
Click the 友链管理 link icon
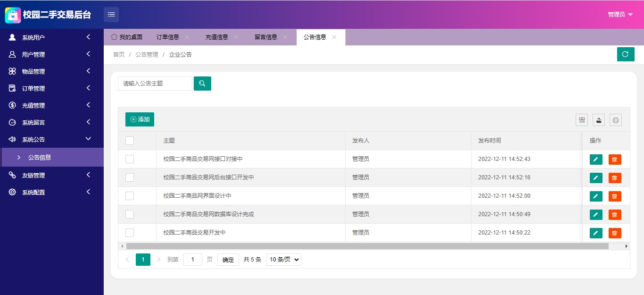(12, 175)
